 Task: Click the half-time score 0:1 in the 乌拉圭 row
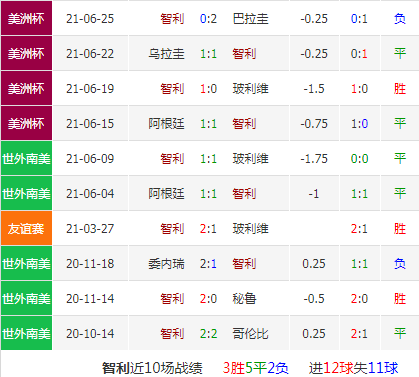point(359,54)
